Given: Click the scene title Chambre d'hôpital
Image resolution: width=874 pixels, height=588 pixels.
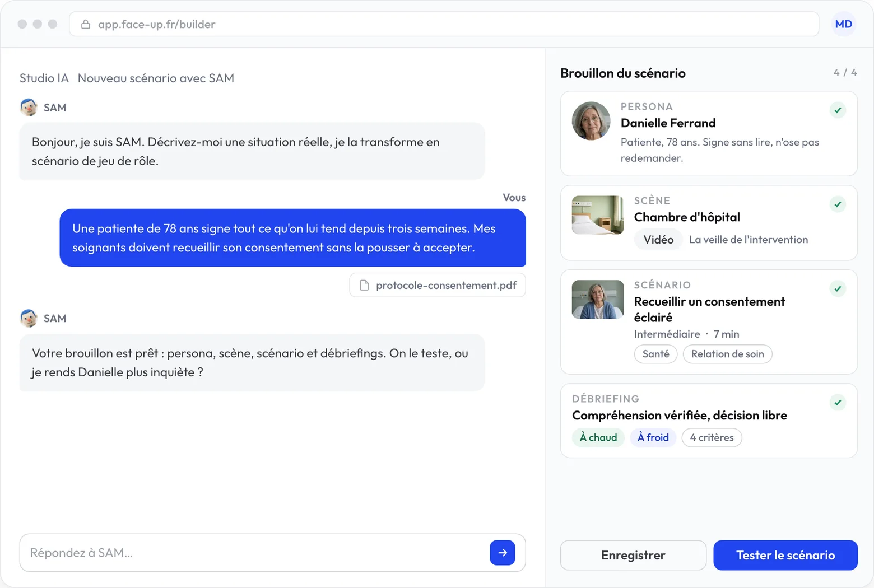Looking at the screenshot, I should point(687,217).
